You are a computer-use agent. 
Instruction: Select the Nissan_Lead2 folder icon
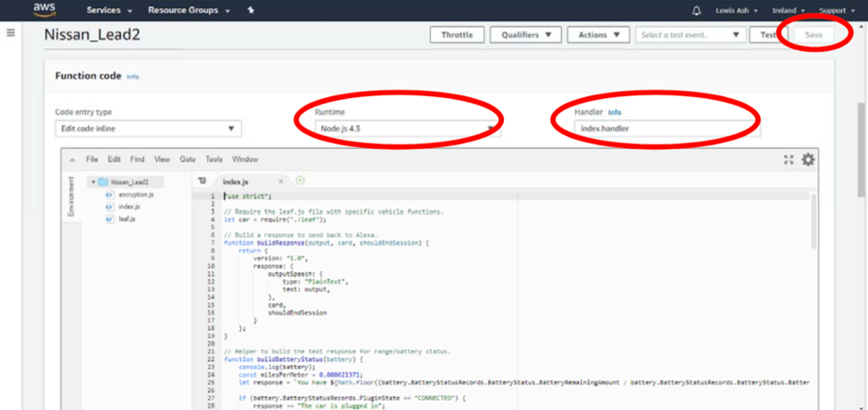click(103, 181)
